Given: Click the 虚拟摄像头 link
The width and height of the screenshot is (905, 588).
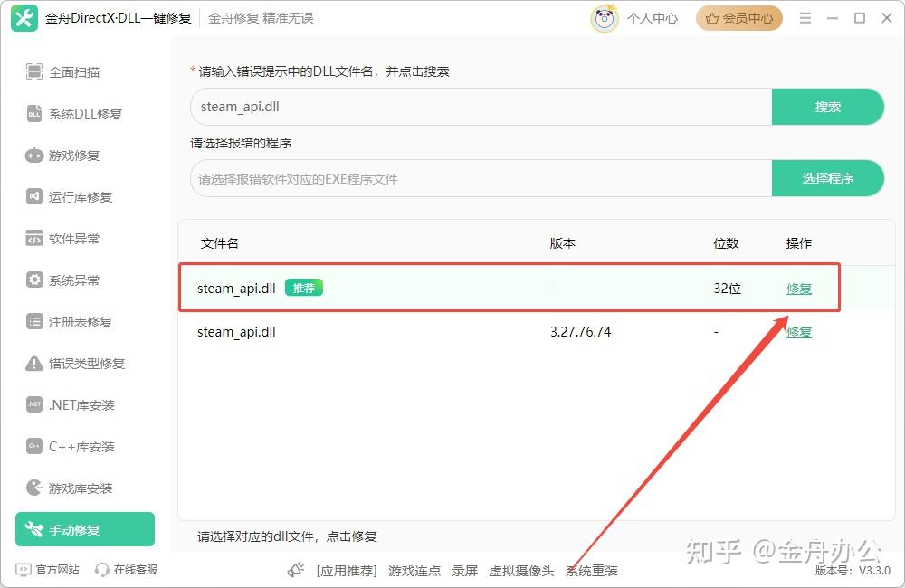Looking at the screenshot, I should click(521, 571).
